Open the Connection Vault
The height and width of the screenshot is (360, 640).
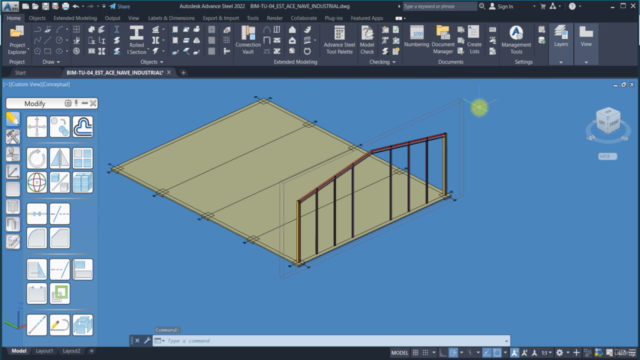click(248, 40)
